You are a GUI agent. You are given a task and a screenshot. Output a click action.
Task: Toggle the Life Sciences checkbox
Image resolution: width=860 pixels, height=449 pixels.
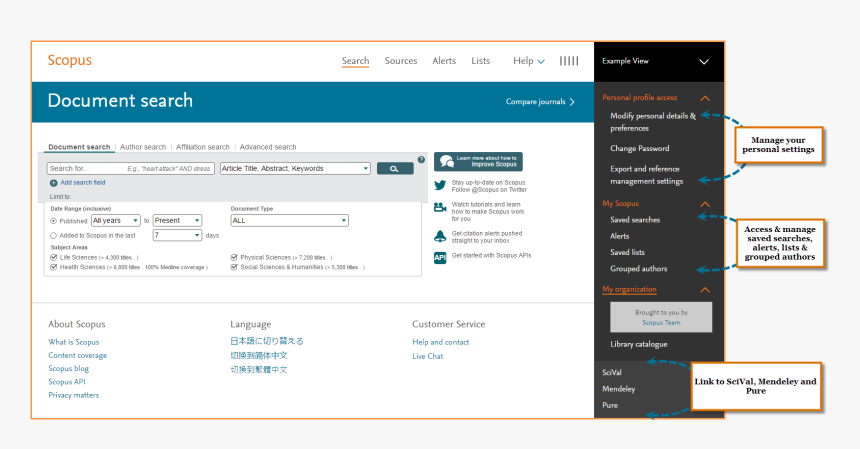pos(53,257)
